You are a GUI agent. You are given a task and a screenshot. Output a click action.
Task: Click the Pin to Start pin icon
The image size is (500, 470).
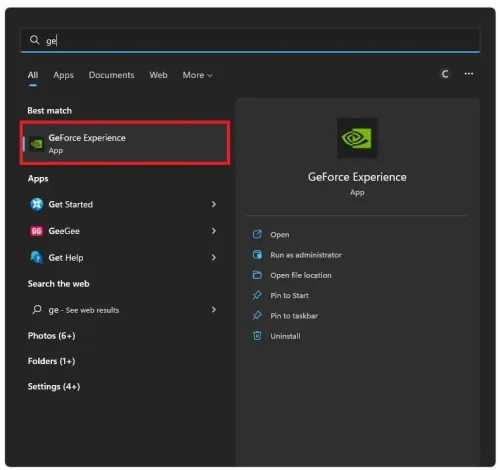257,295
